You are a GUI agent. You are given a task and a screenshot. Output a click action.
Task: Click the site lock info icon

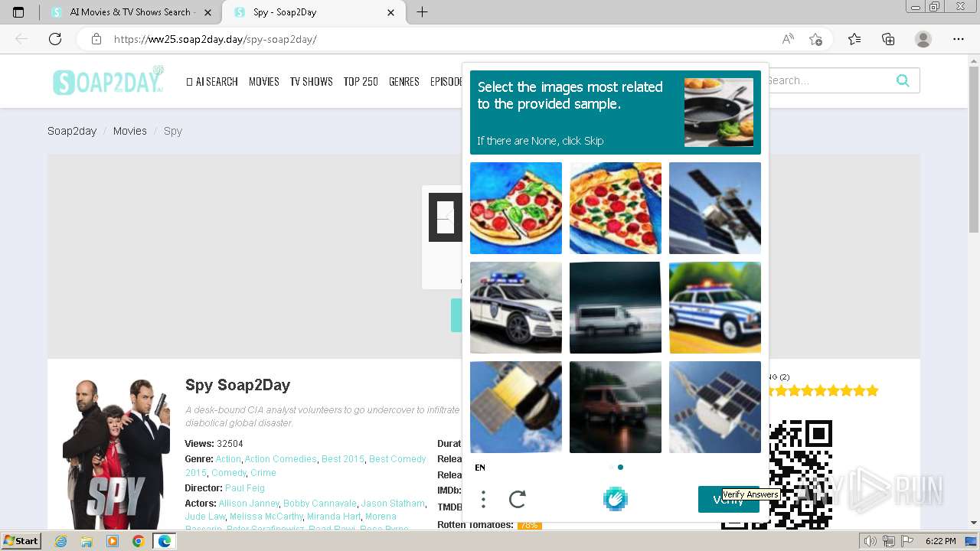point(96,39)
